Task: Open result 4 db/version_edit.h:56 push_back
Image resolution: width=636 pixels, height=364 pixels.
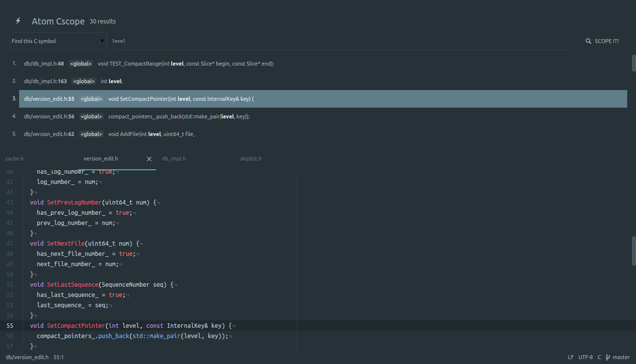Action: click(323, 116)
